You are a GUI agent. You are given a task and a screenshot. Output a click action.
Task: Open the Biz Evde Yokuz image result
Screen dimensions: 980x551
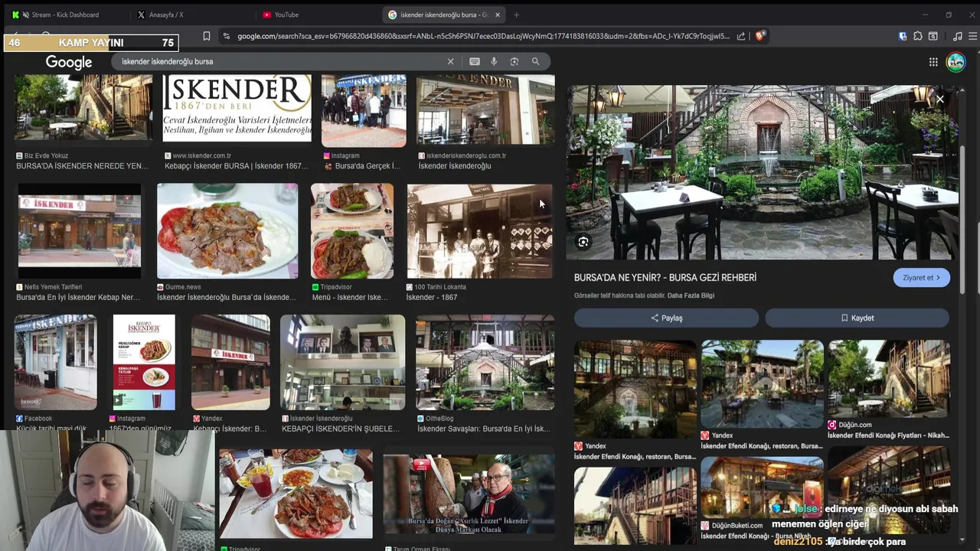[x=84, y=107]
